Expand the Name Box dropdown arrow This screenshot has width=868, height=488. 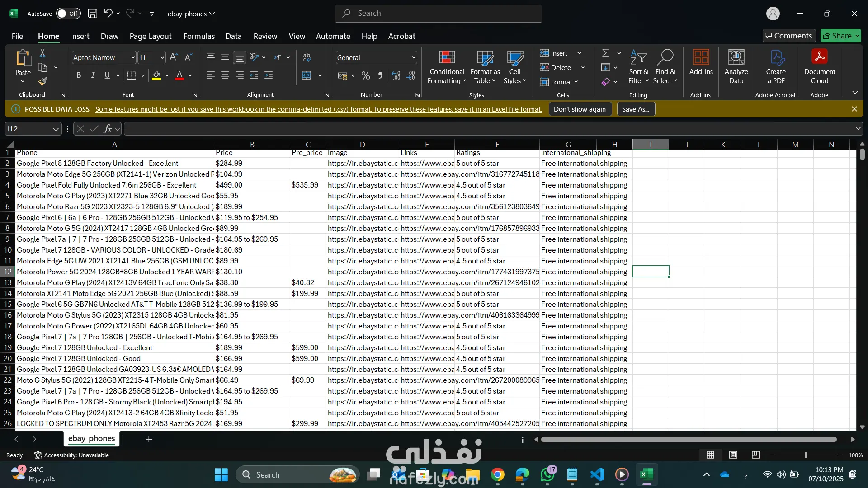tap(56, 129)
